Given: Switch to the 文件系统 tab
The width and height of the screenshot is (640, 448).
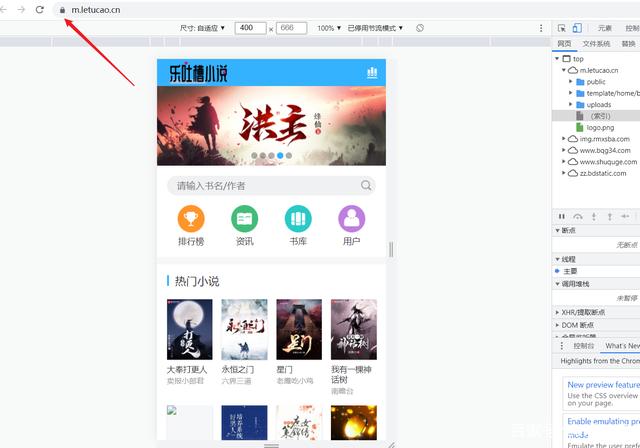Looking at the screenshot, I should click(x=596, y=44).
